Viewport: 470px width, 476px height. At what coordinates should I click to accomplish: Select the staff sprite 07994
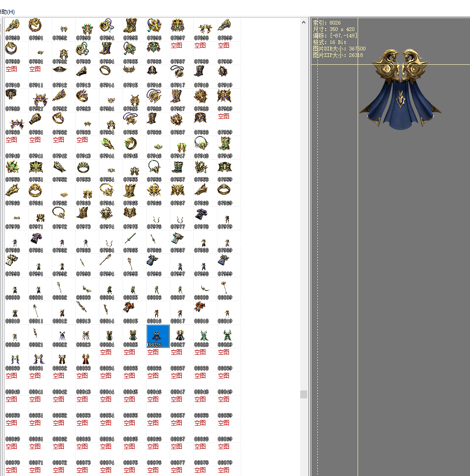point(111,266)
